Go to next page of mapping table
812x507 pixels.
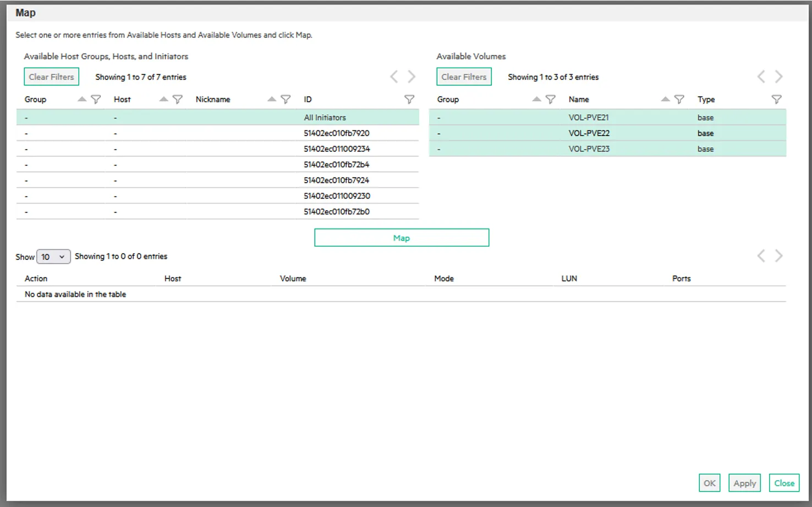click(778, 256)
